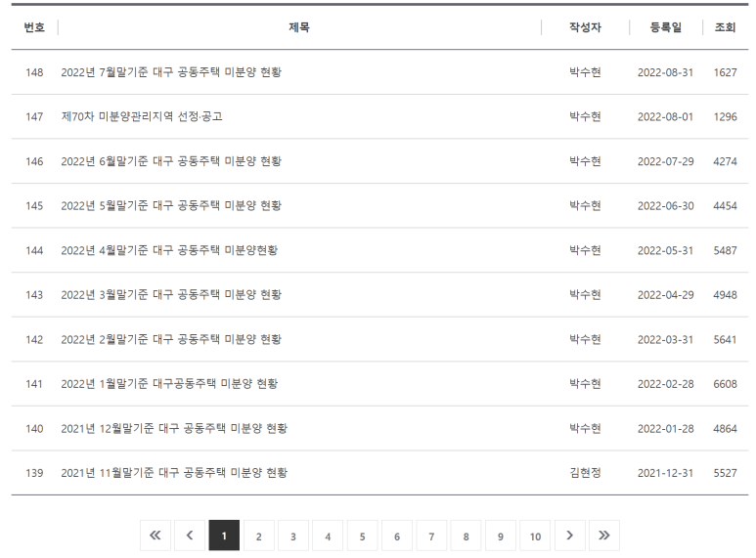
Task: Click row number 140
Action: pyautogui.click(x=34, y=429)
